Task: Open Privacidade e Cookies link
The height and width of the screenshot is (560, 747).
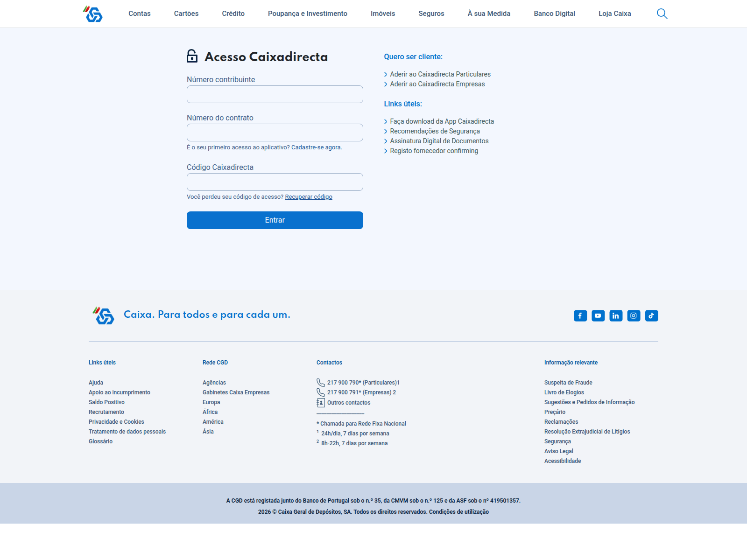Action: pos(117,422)
